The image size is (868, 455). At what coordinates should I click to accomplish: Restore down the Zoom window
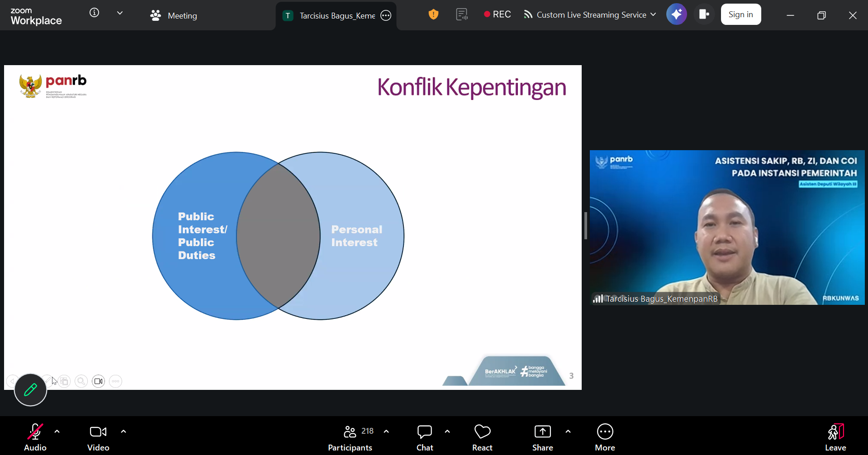tap(821, 15)
